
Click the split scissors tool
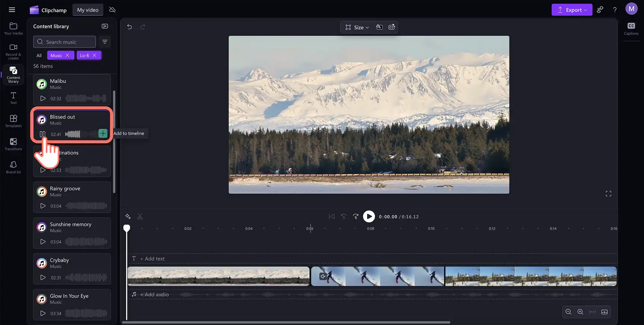pyautogui.click(x=140, y=216)
